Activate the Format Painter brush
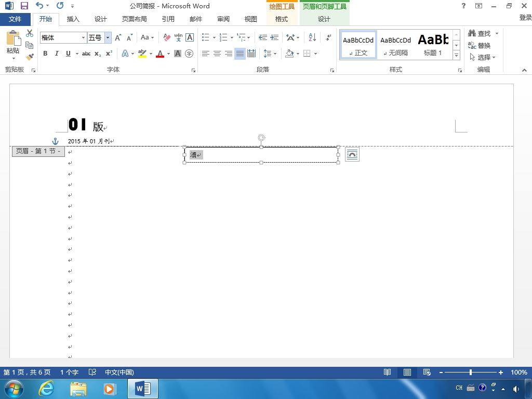The width and height of the screenshot is (532, 399). click(x=30, y=57)
